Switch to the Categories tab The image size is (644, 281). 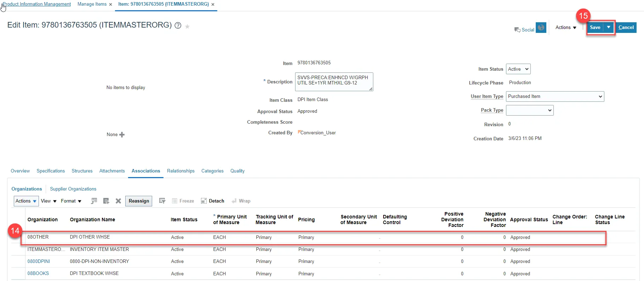[212, 171]
